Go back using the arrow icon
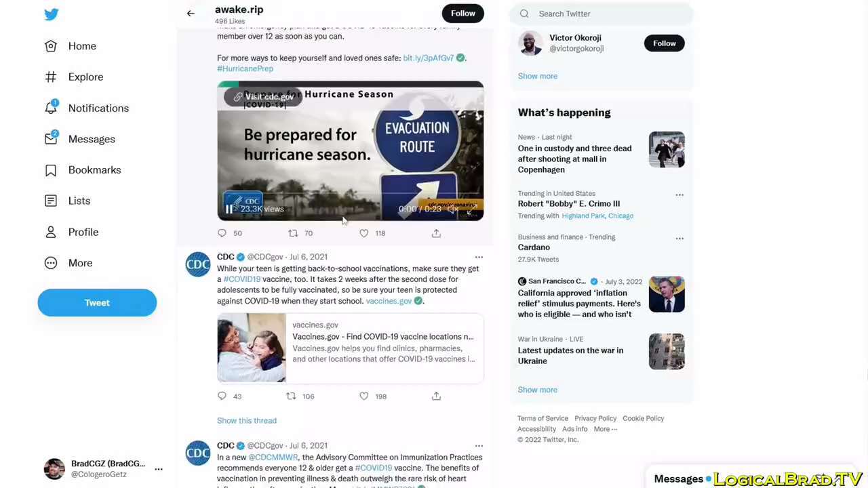The height and width of the screenshot is (488, 868). [191, 14]
